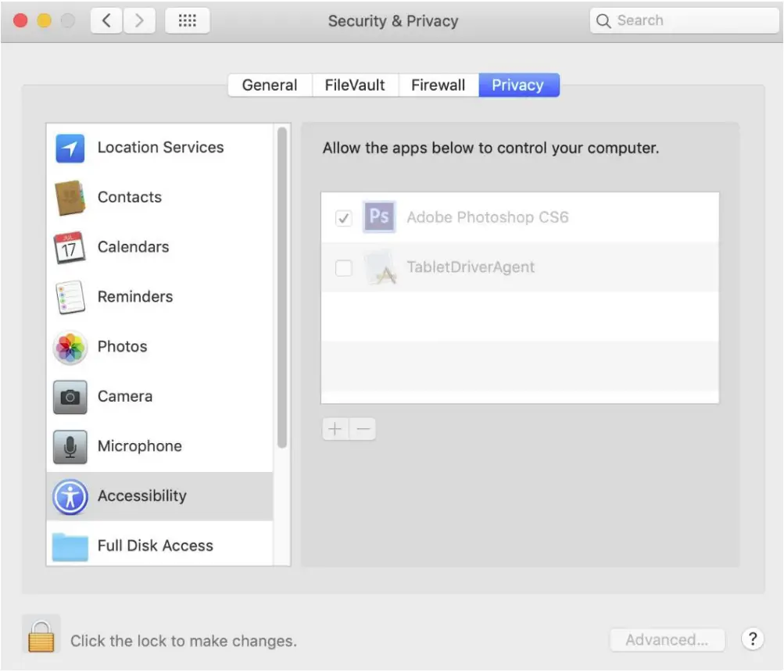Click 'Click the lock to make changes' text
This screenshot has width=784, height=672.
tap(184, 641)
